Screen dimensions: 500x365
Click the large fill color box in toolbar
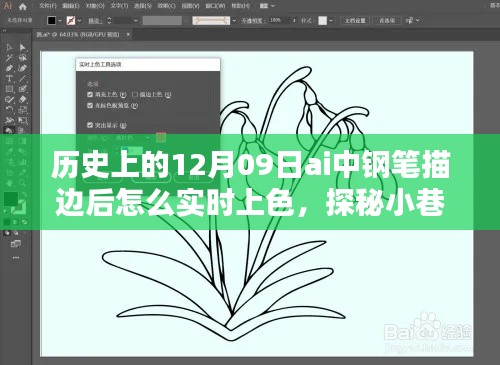(x=11, y=200)
